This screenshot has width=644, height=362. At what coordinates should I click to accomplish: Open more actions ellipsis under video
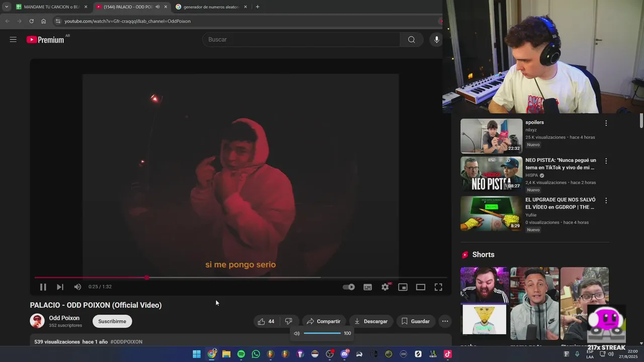445,321
